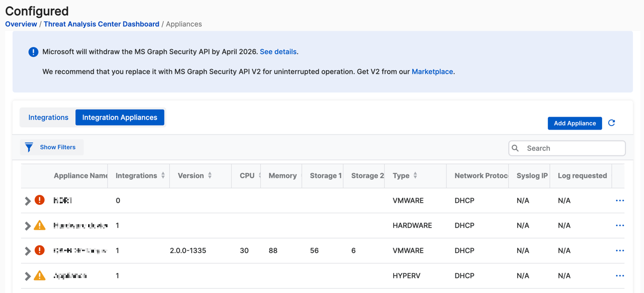Open more actions menu for first VMWARE row

tap(620, 200)
